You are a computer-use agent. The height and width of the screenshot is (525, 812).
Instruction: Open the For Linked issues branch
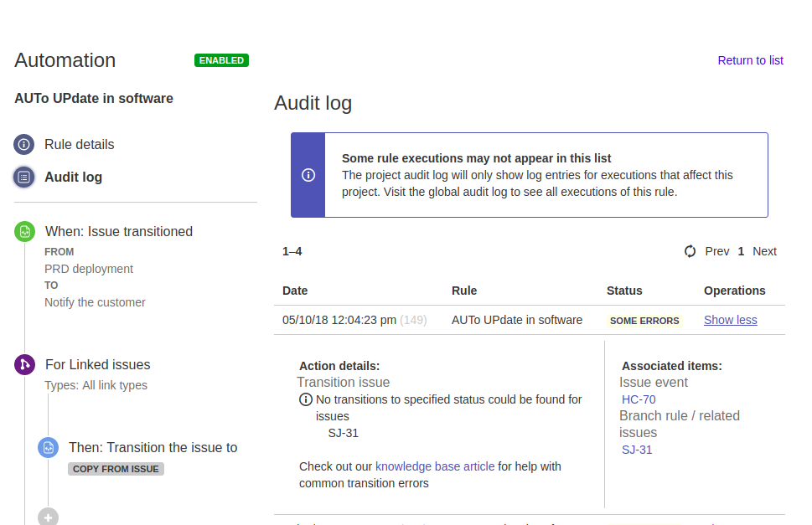pyautogui.click(x=98, y=365)
